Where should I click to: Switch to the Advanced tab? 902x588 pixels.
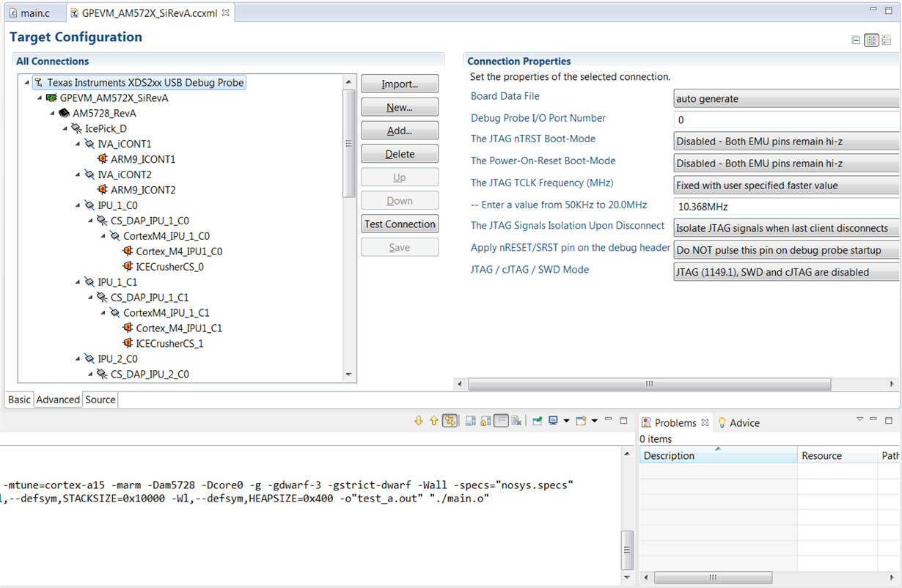[58, 400]
